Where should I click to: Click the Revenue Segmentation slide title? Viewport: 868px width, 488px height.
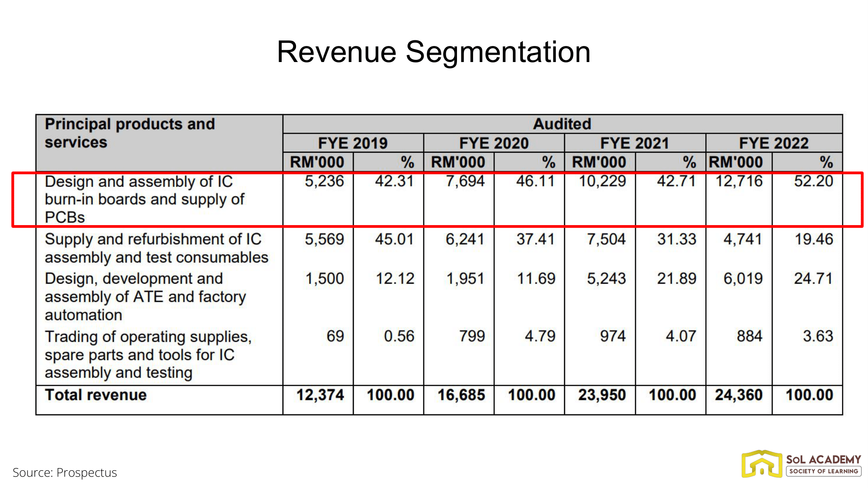[433, 52]
